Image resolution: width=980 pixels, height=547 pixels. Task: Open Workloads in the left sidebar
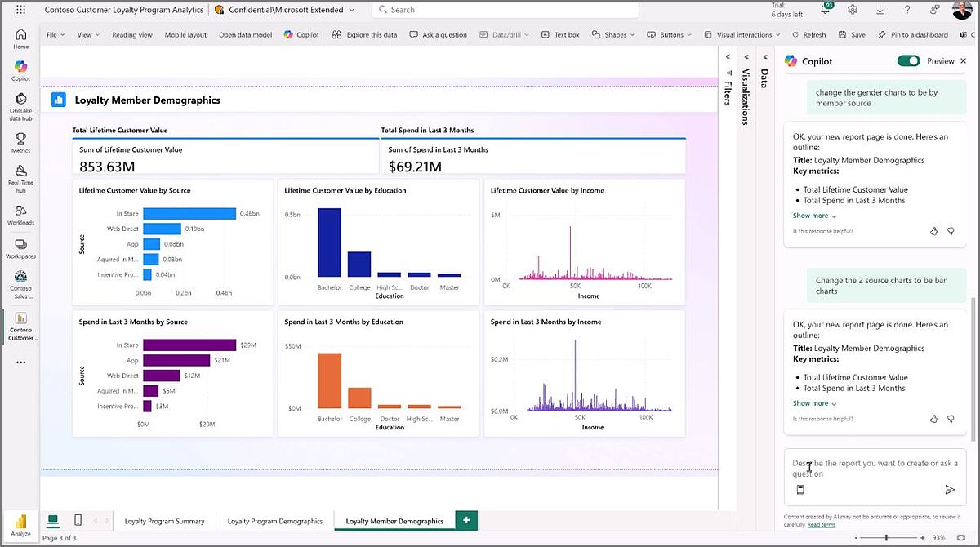tap(20, 215)
